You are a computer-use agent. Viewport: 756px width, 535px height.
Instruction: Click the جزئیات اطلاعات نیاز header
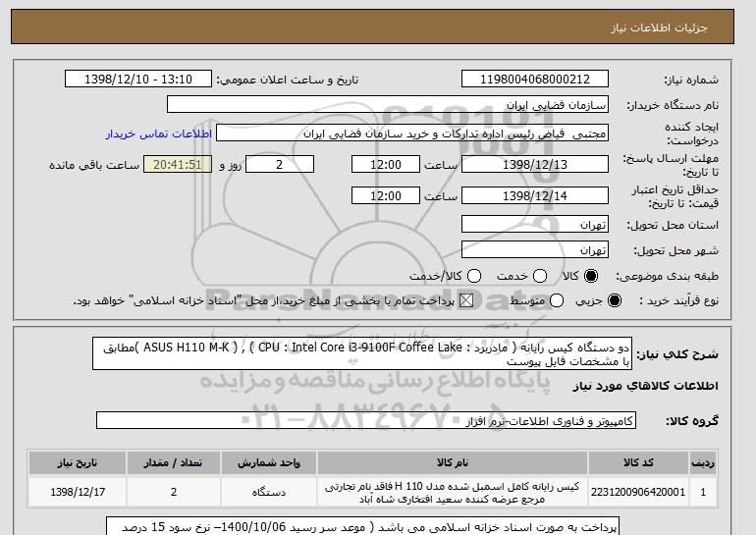tap(659, 27)
